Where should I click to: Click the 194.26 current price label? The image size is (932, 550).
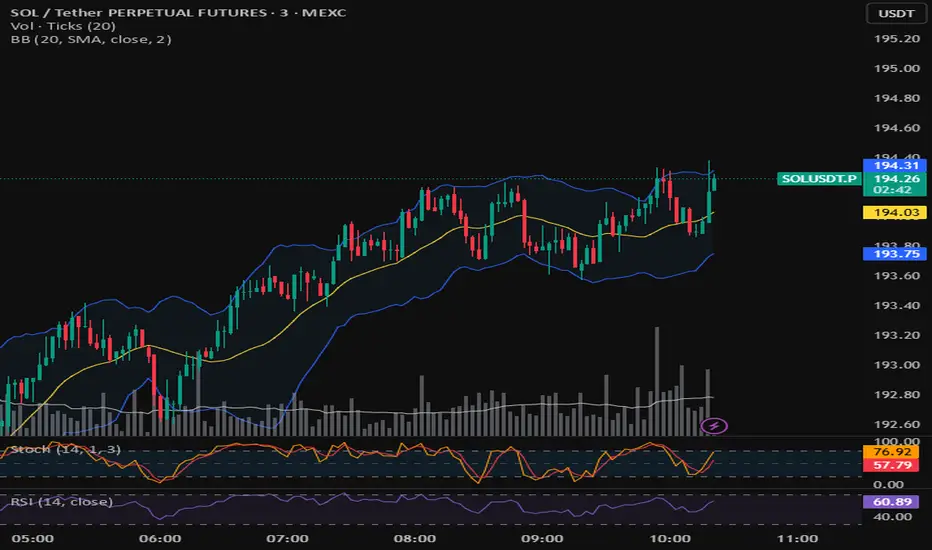pos(896,178)
